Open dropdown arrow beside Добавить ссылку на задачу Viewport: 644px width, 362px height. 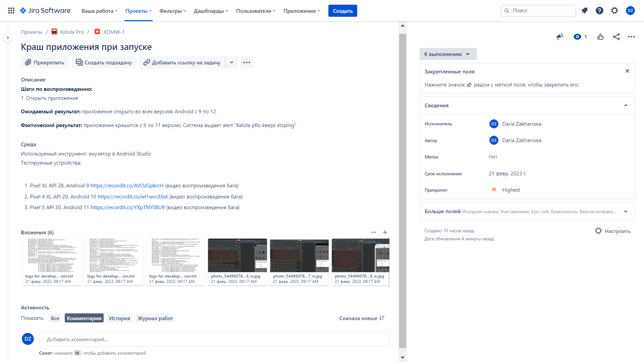click(231, 63)
